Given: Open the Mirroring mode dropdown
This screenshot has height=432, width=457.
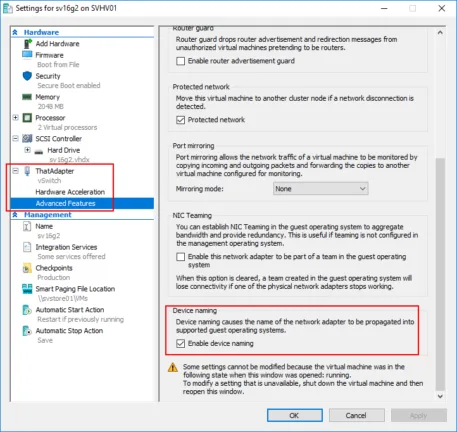Looking at the screenshot, I should click(x=320, y=189).
